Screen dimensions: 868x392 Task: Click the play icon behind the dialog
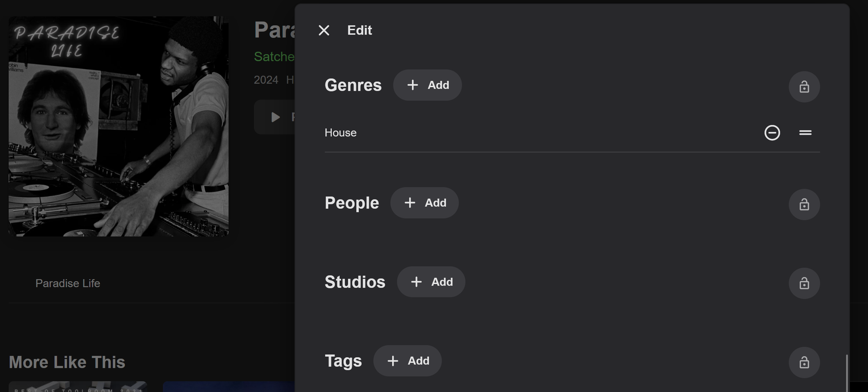point(275,117)
